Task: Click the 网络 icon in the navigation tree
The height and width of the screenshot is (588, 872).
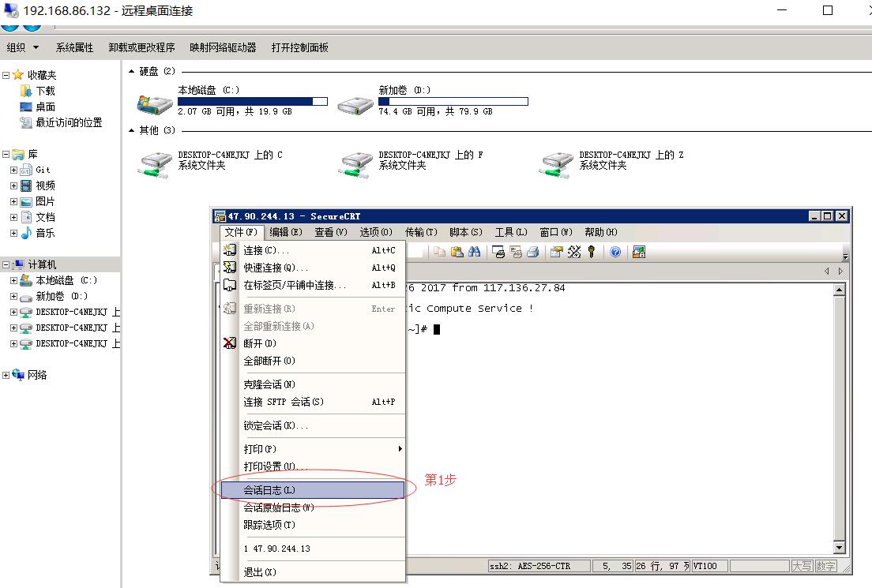Action: (x=18, y=375)
